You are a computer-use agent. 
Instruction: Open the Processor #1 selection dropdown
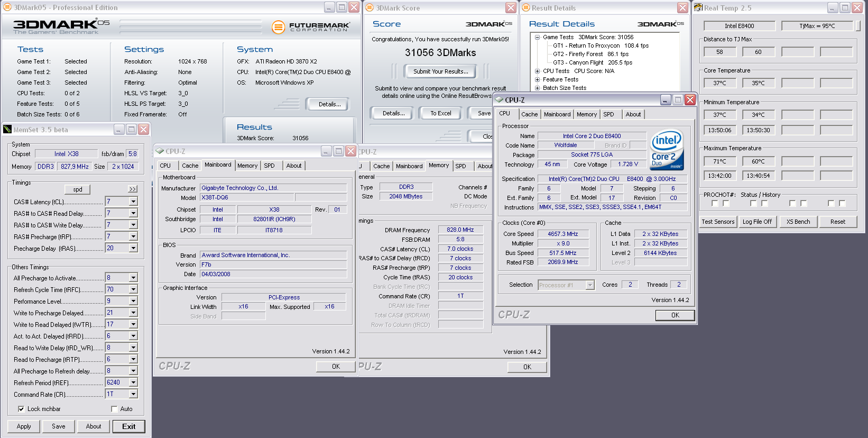(x=590, y=285)
